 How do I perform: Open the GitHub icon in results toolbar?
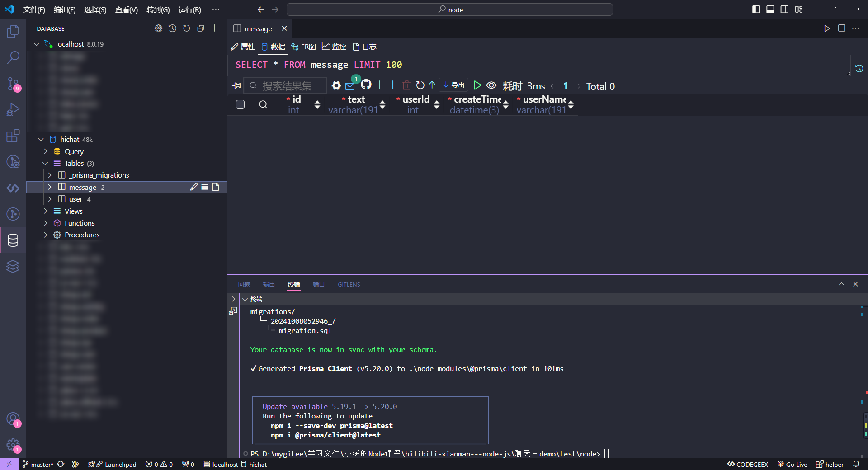click(x=366, y=85)
